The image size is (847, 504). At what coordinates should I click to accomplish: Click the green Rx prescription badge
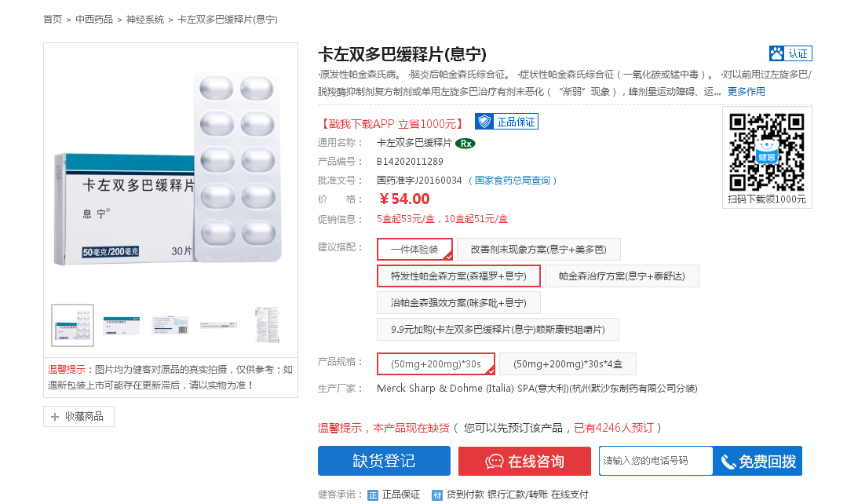(465, 143)
